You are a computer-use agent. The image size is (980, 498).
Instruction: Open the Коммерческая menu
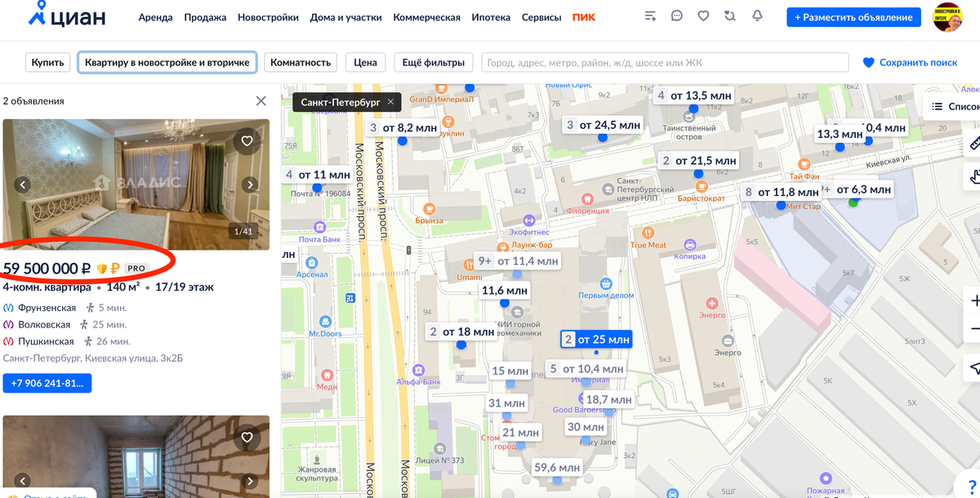pyautogui.click(x=426, y=17)
